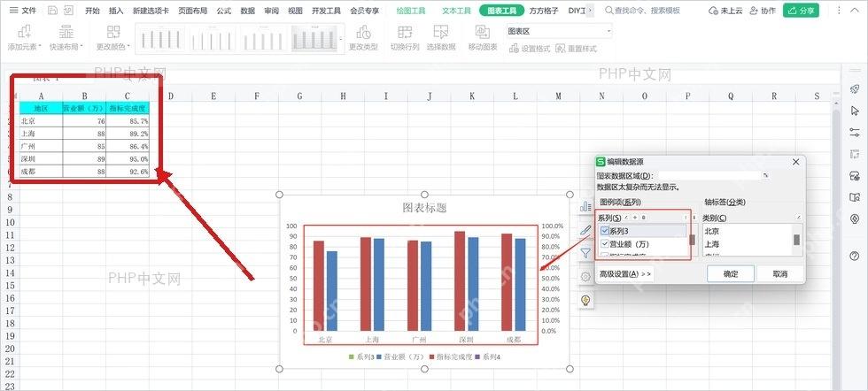This screenshot has height=391, width=868.
Task: Click the 选择数据 icon
Action: tap(441, 32)
